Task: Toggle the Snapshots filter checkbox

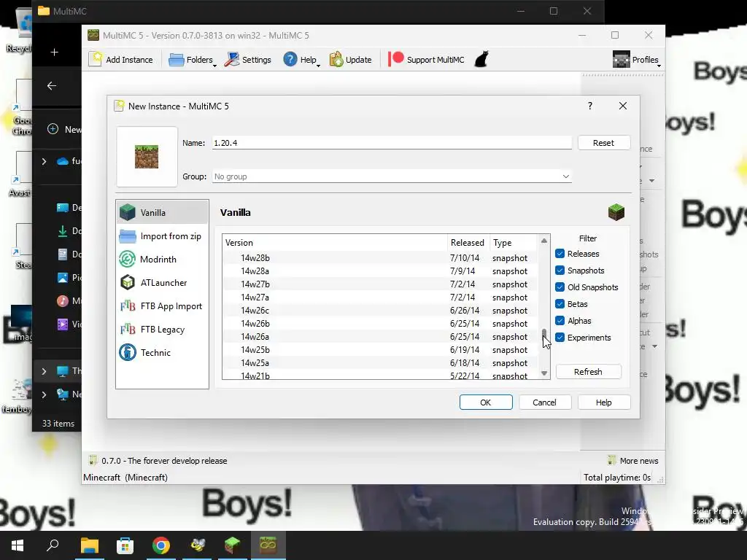Action: 560,271
